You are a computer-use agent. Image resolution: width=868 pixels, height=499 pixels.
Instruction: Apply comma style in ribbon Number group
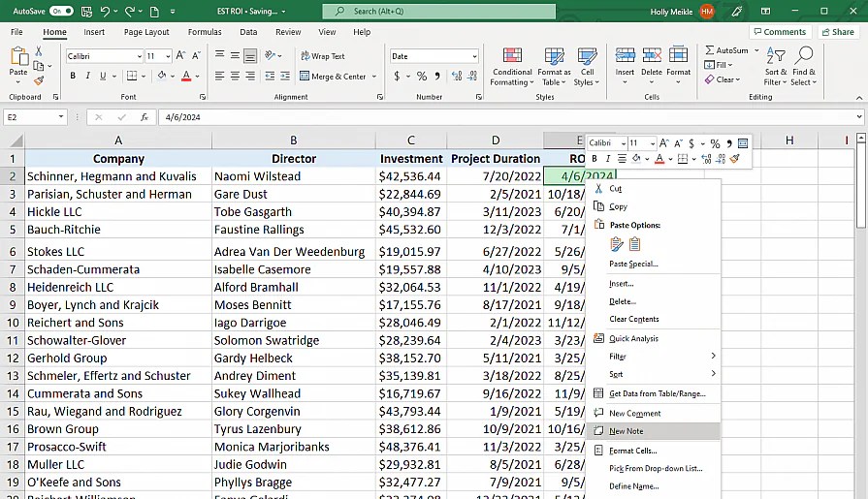(437, 76)
